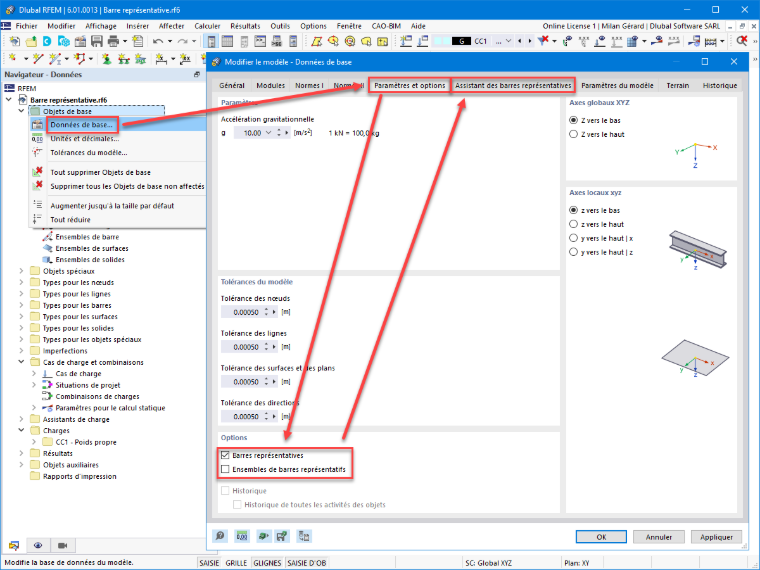Screen dimensions: 760x570
Task: Click the green arrow icon in dialog footer
Action: point(262,536)
